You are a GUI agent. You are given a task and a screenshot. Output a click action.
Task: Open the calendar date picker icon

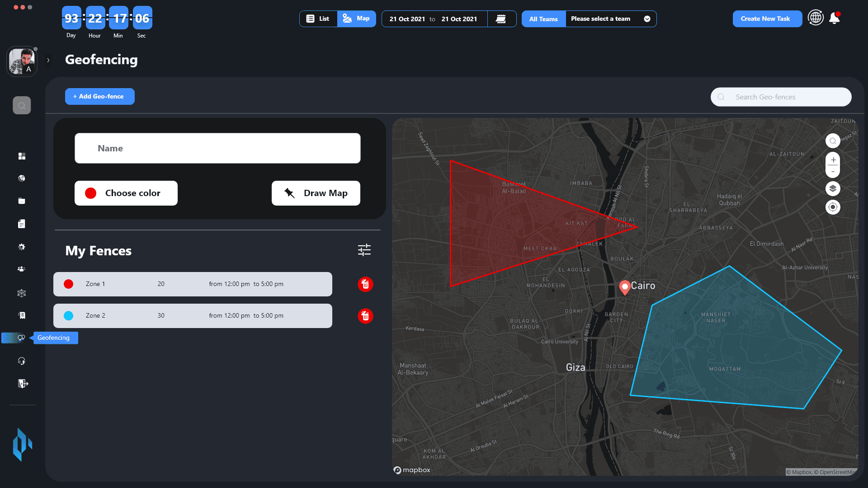(x=501, y=19)
